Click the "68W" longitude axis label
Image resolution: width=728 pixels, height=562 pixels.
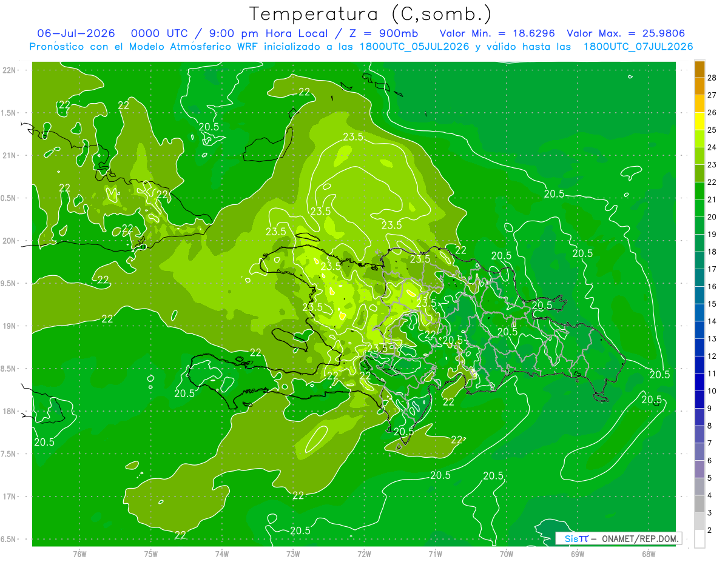(x=649, y=553)
